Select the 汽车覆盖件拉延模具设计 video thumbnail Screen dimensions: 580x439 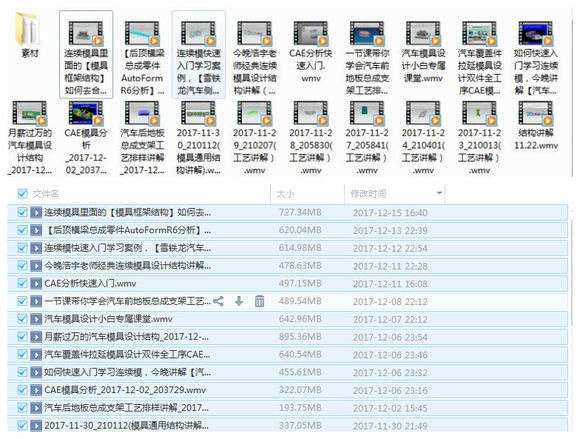pos(479,33)
